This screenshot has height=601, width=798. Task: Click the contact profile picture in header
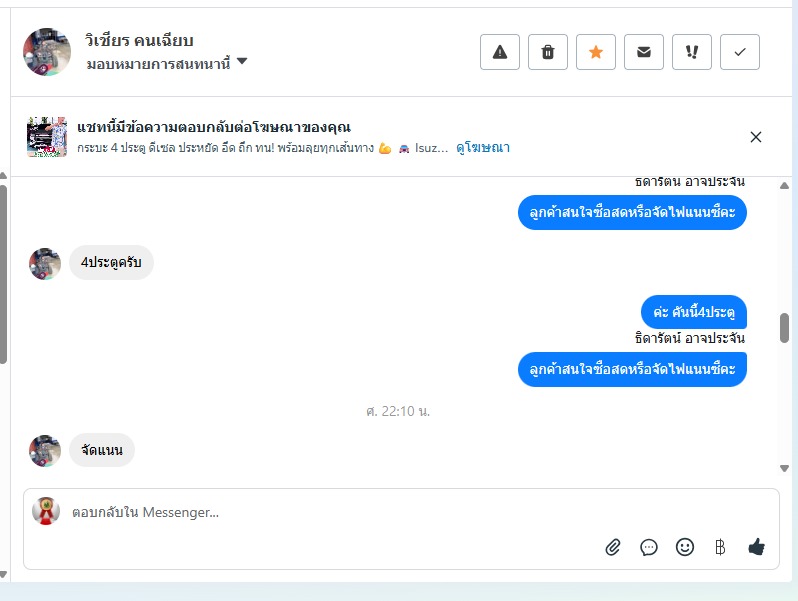(x=47, y=52)
